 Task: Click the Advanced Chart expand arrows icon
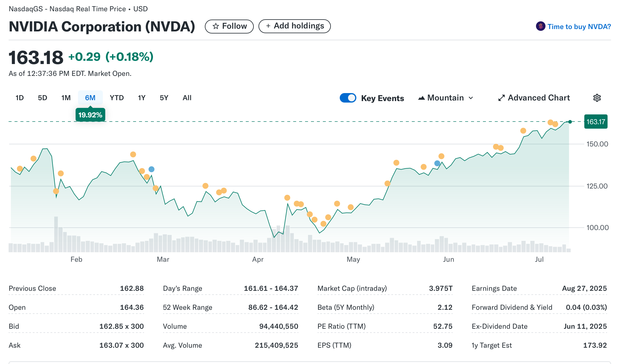[x=501, y=98]
